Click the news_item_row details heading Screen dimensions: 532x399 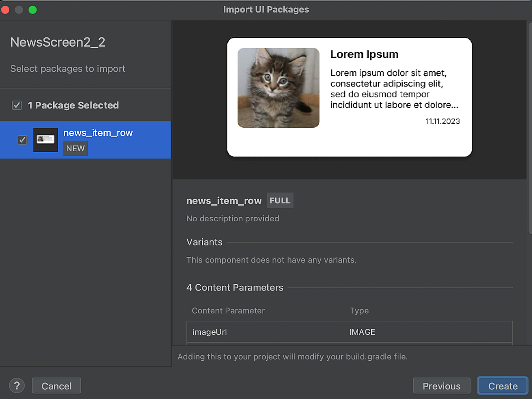click(x=224, y=201)
